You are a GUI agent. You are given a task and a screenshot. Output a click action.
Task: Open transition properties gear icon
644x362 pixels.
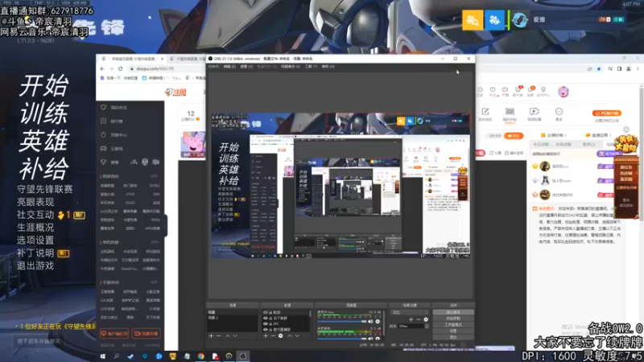coord(426,319)
